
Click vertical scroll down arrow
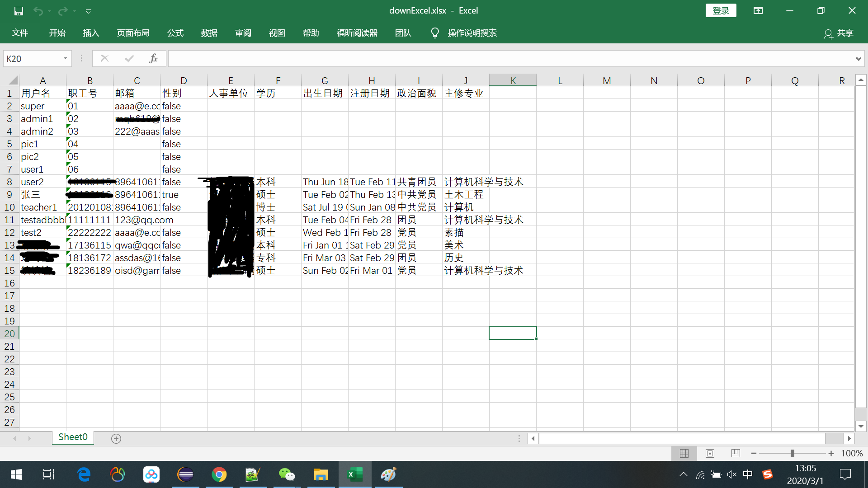861,426
